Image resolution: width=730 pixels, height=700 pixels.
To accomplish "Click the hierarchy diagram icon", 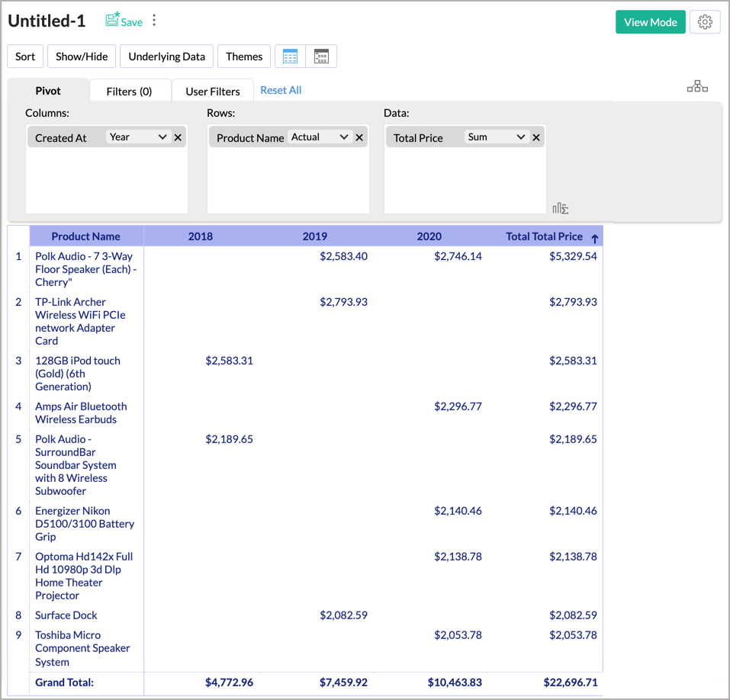I will click(x=696, y=87).
